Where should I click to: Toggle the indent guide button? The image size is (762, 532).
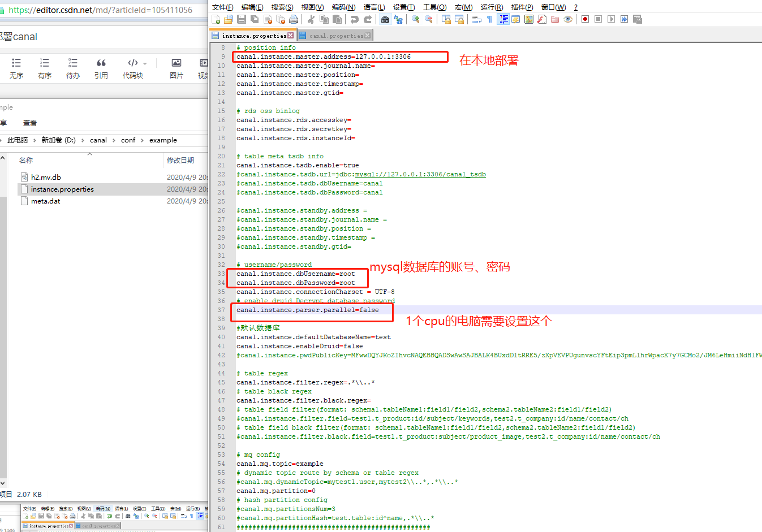click(x=503, y=19)
